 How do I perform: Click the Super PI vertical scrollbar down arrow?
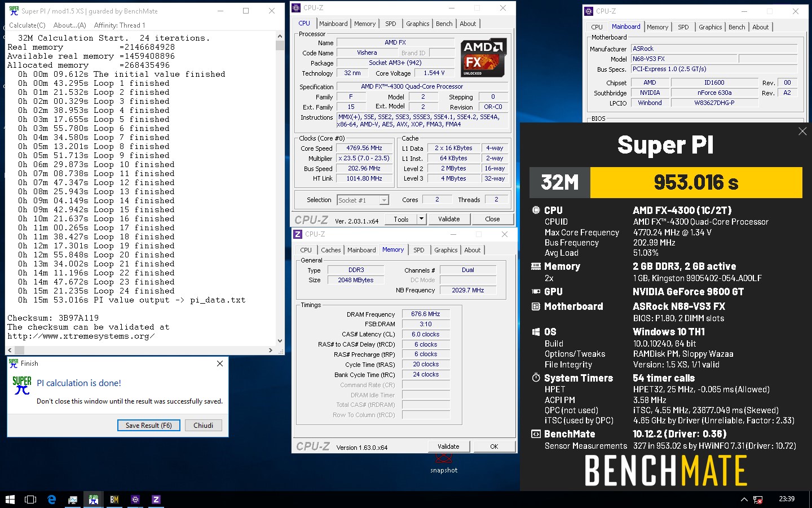(280, 341)
